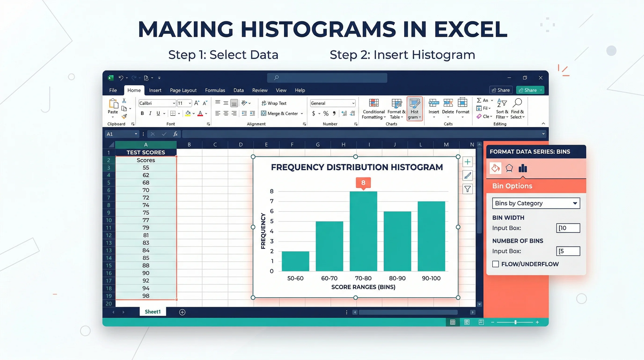Viewport: 644px width, 360px height.
Task: Click the Percent Style icon in Number group
Action: pos(326,113)
